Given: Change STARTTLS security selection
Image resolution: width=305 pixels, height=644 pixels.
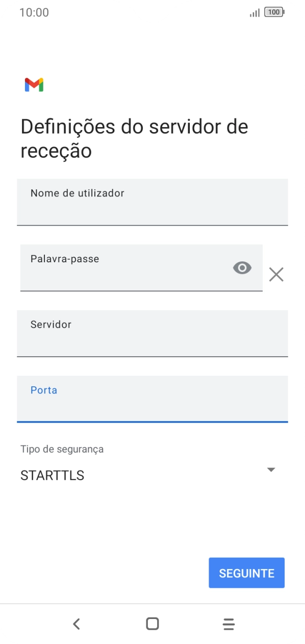Looking at the screenshot, I should (53, 475).
